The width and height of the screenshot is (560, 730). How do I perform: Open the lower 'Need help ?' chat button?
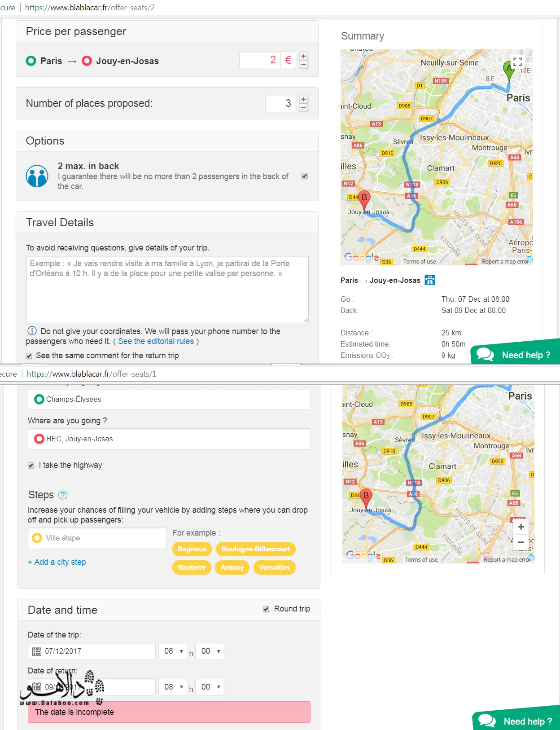516,719
